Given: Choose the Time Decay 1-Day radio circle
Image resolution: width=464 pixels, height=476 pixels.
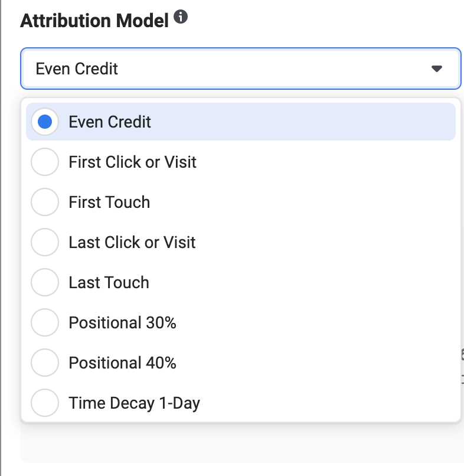Looking at the screenshot, I should (x=45, y=403).
